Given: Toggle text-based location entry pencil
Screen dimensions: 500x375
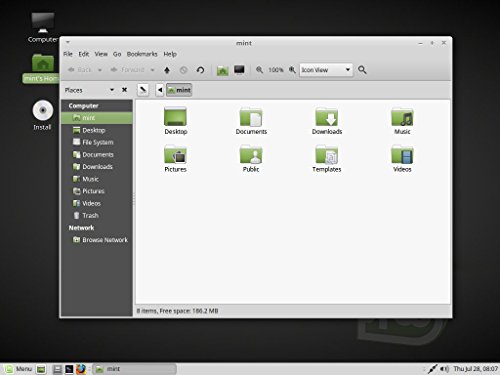Looking at the screenshot, I should coord(143,90).
